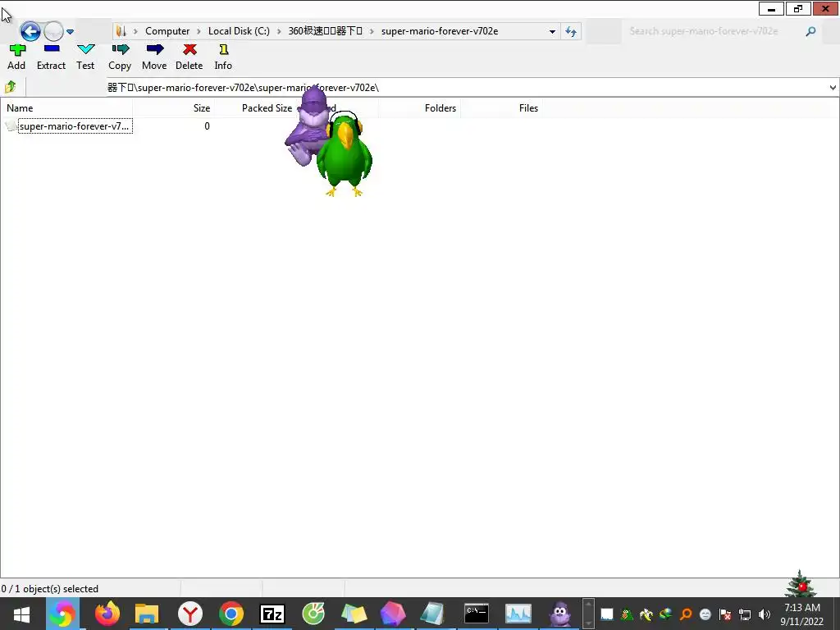The height and width of the screenshot is (630, 840).
Task: Click the red Delete X icon
Action: click(x=189, y=49)
